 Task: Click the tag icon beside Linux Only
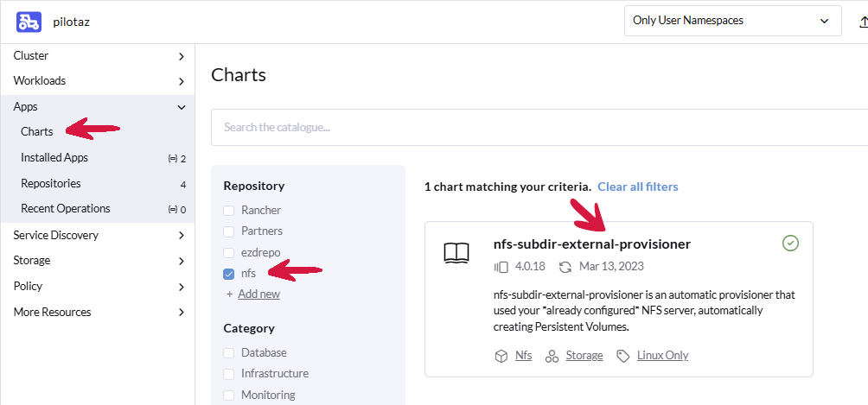coord(623,356)
